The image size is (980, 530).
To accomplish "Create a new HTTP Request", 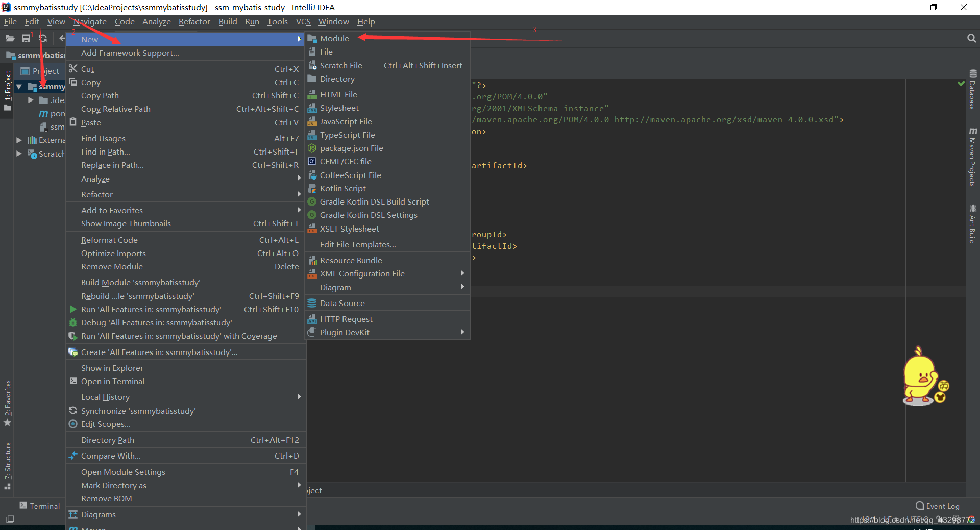I will click(x=387, y=319).
